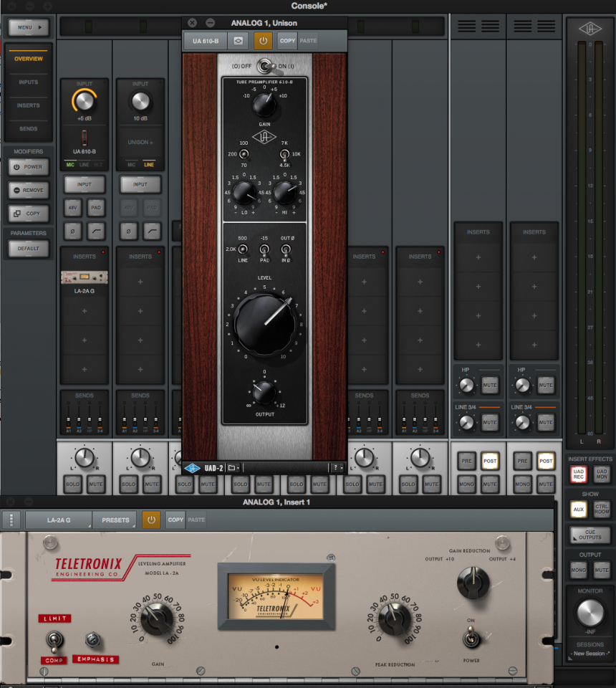
Task: Switch to the OVERVIEW tab
Action: pos(29,59)
